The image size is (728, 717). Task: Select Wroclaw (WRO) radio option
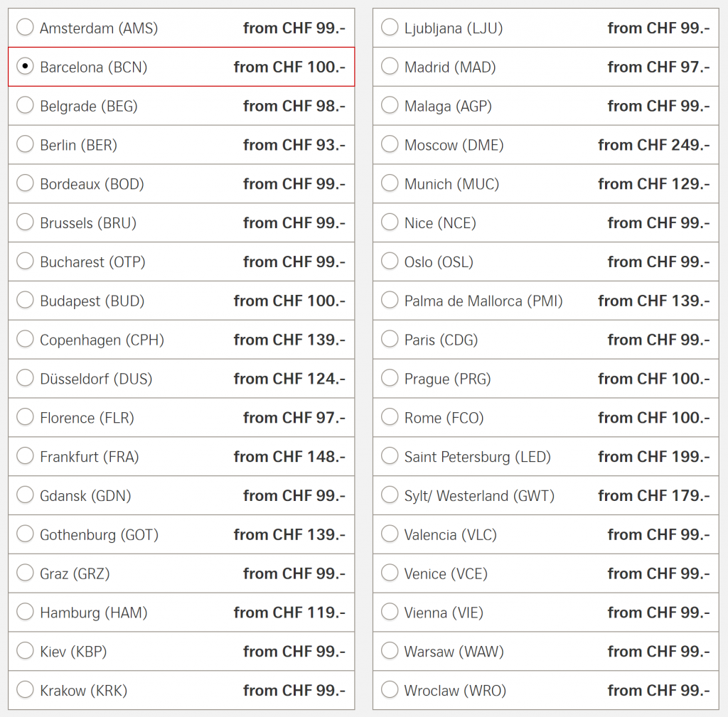[x=390, y=690]
